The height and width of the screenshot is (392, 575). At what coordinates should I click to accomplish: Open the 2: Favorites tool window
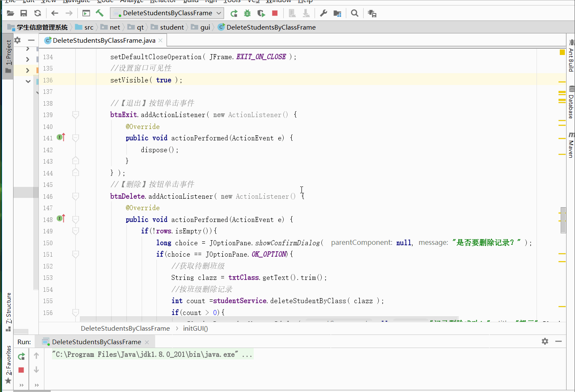click(8, 364)
